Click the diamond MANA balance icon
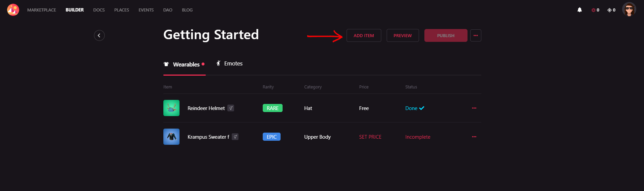Screen dimensions: 644x191 coord(609,10)
